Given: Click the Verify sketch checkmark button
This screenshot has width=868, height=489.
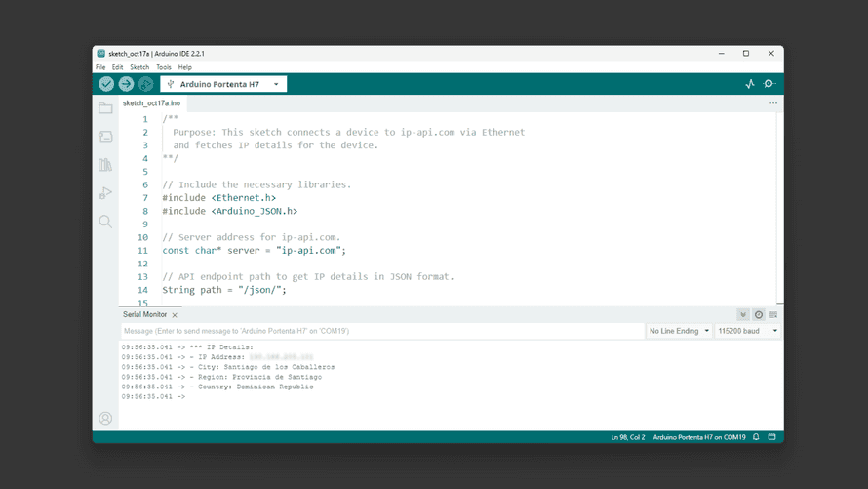Looking at the screenshot, I should [x=106, y=84].
